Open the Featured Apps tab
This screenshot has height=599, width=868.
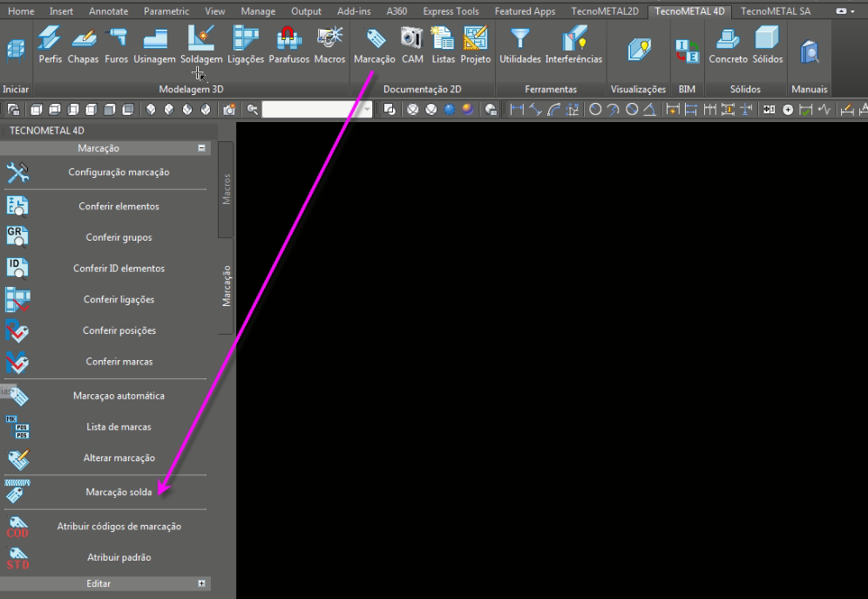click(525, 11)
